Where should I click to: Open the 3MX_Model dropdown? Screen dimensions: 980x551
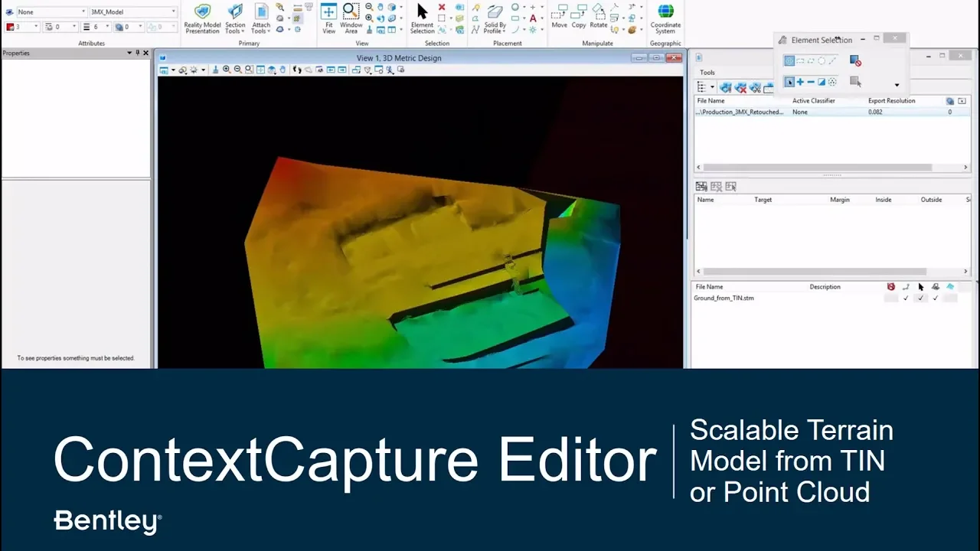(133, 12)
